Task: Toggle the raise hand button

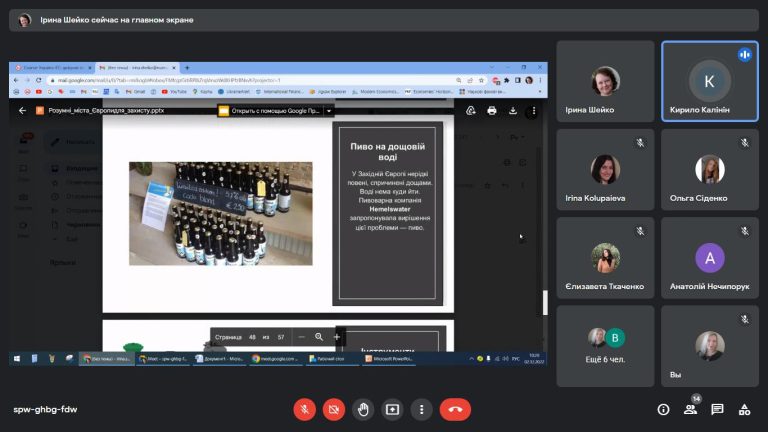Action: [x=363, y=409]
